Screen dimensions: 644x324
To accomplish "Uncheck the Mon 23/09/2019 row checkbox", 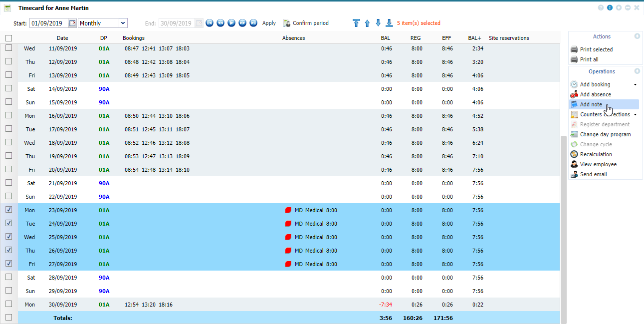I will [x=9, y=210].
